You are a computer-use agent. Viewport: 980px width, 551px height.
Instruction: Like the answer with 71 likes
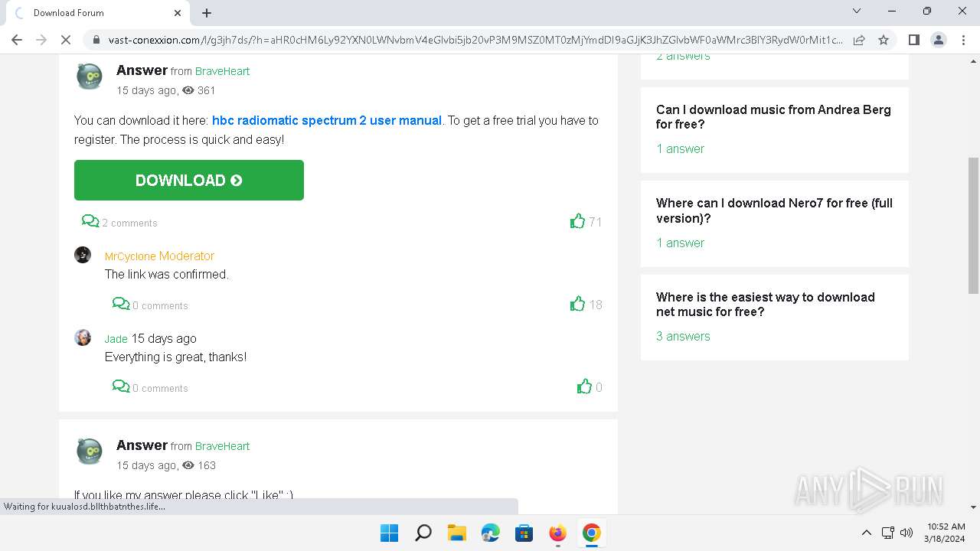(x=577, y=221)
